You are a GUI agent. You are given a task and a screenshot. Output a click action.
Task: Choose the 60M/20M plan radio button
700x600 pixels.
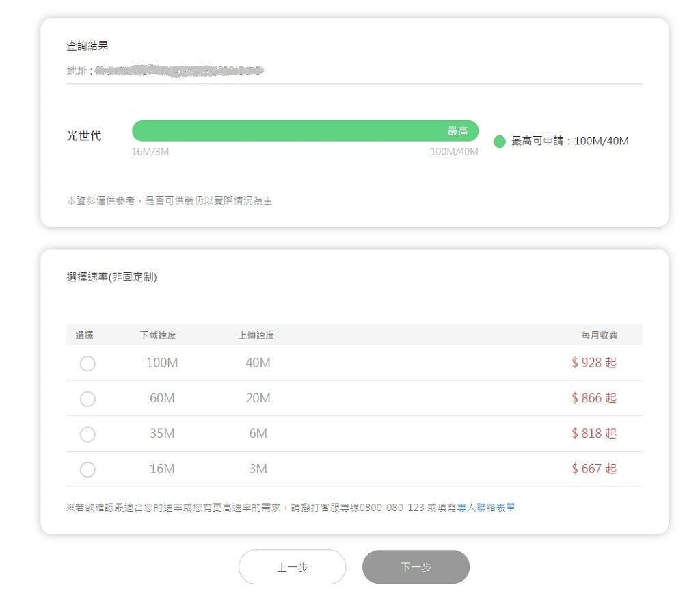(87, 399)
